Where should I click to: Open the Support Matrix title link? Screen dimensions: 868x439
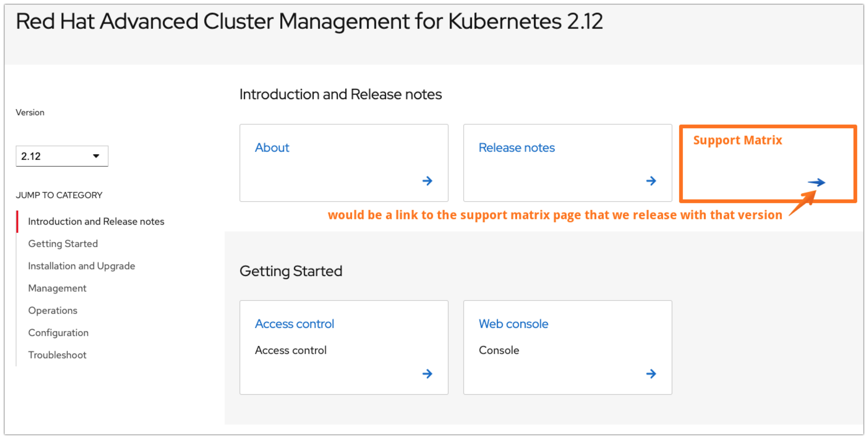[x=737, y=140]
